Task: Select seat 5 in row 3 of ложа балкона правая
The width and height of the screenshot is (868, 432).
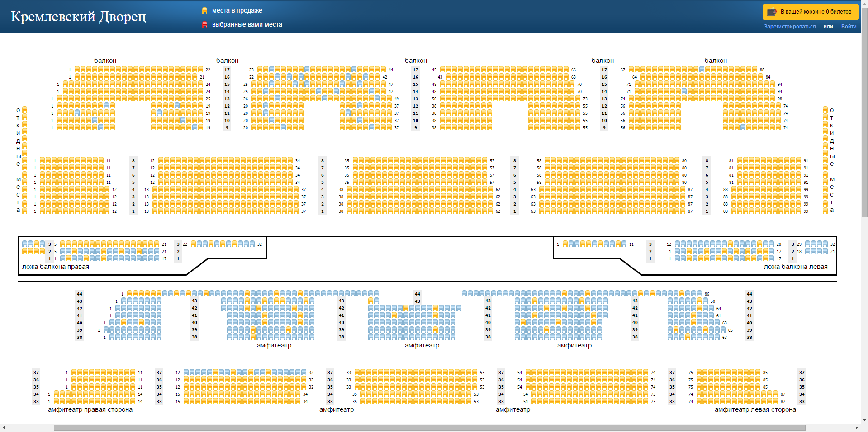Action: [x=63, y=244]
